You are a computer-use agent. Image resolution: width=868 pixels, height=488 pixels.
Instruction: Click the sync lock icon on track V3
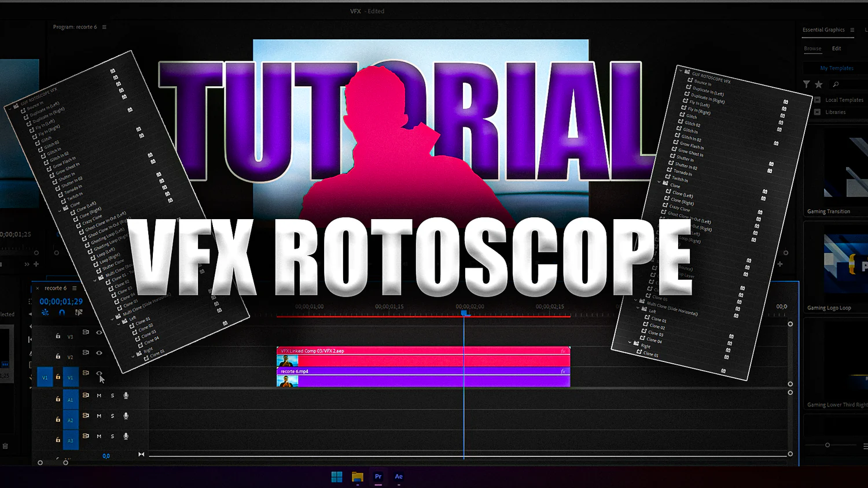point(86,332)
